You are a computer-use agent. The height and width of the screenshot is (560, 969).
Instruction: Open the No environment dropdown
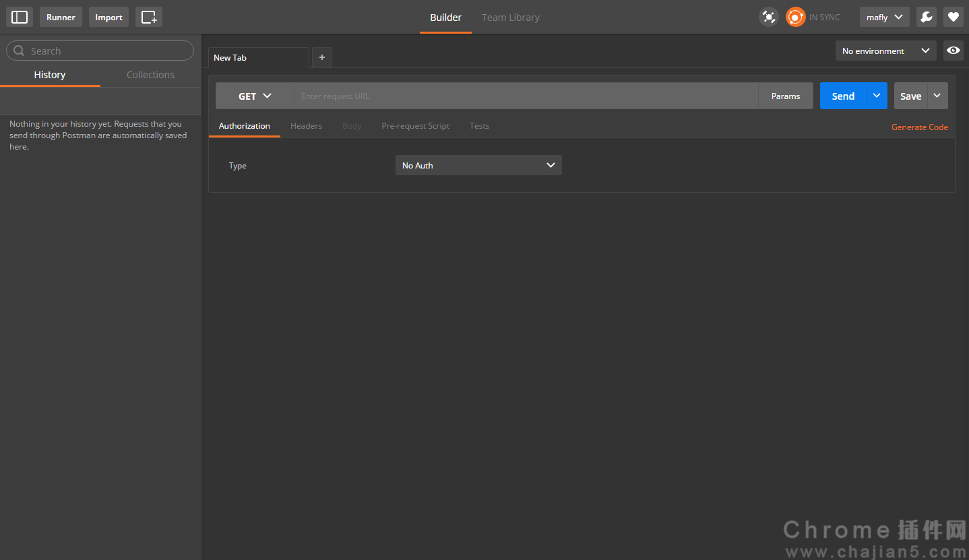click(885, 51)
